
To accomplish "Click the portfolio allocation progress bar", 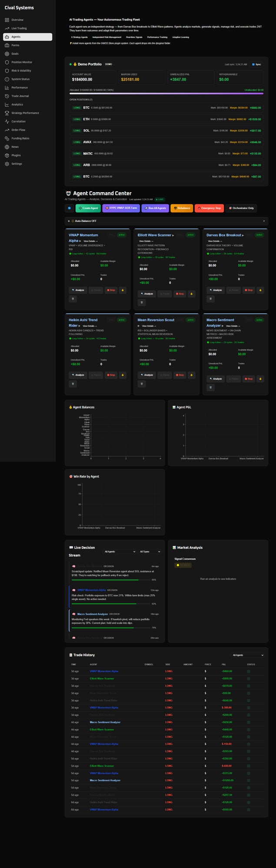I will [x=166, y=93].
